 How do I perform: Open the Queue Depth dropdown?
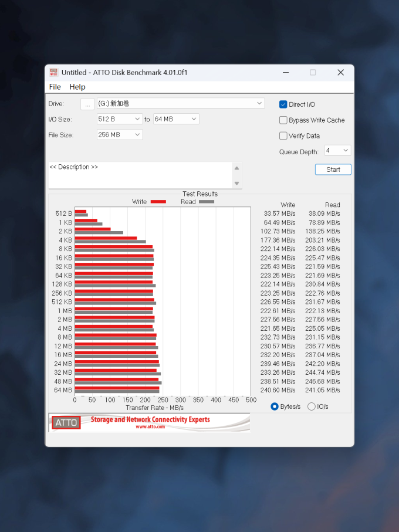point(337,150)
